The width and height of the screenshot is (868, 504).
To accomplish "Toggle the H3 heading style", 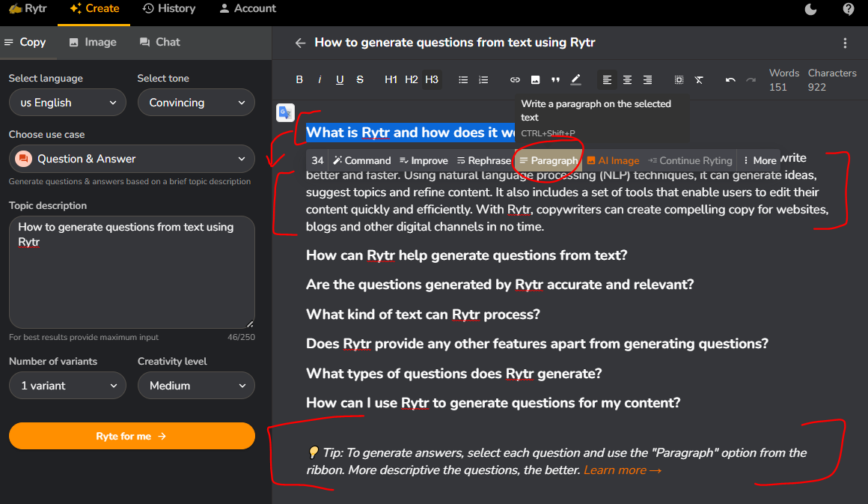I will (x=432, y=79).
